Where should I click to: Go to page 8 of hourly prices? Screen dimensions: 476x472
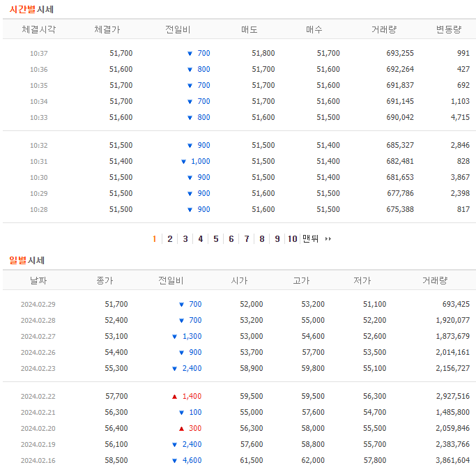[262, 239]
